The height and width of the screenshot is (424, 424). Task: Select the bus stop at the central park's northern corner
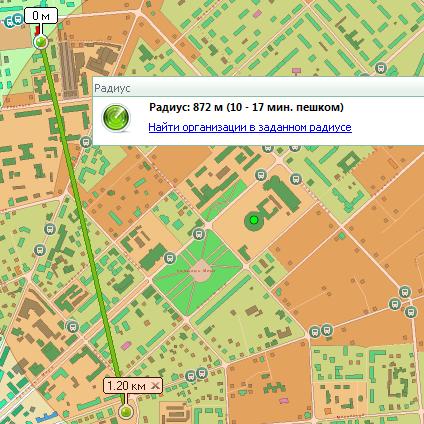199,234
